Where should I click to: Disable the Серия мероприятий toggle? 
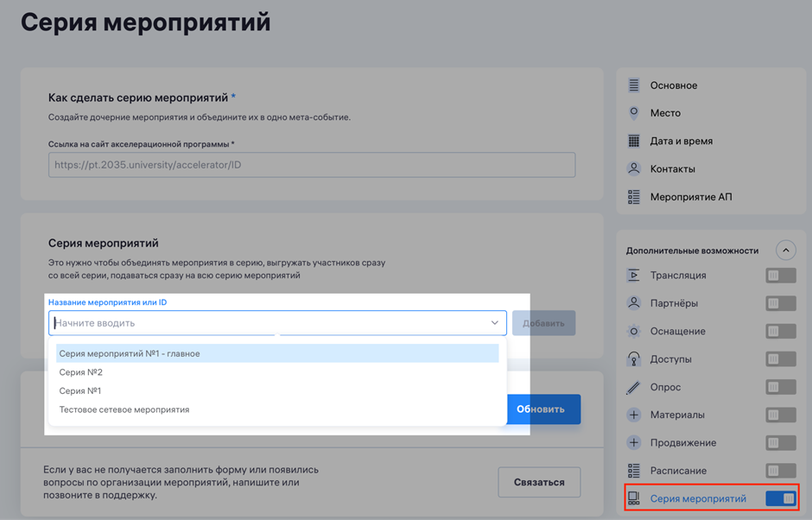point(780,498)
